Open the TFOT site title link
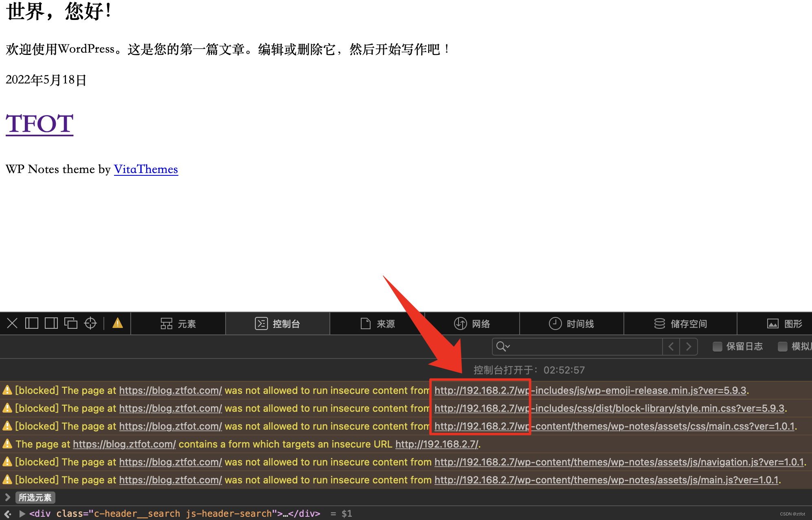 coord(40,124)
